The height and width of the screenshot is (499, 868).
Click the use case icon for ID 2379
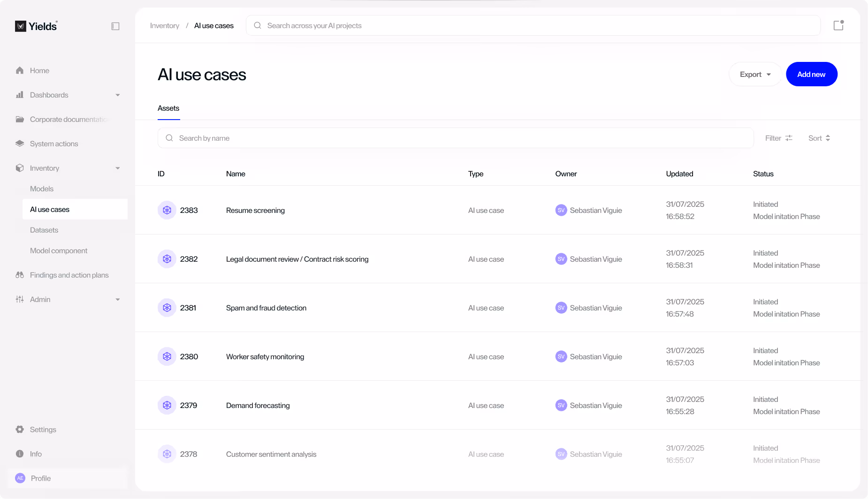[167, 405]
